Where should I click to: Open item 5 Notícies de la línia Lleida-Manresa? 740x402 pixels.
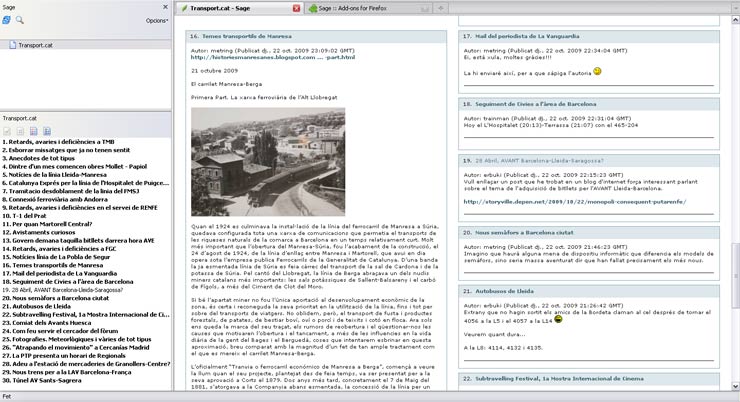point(54,175)
